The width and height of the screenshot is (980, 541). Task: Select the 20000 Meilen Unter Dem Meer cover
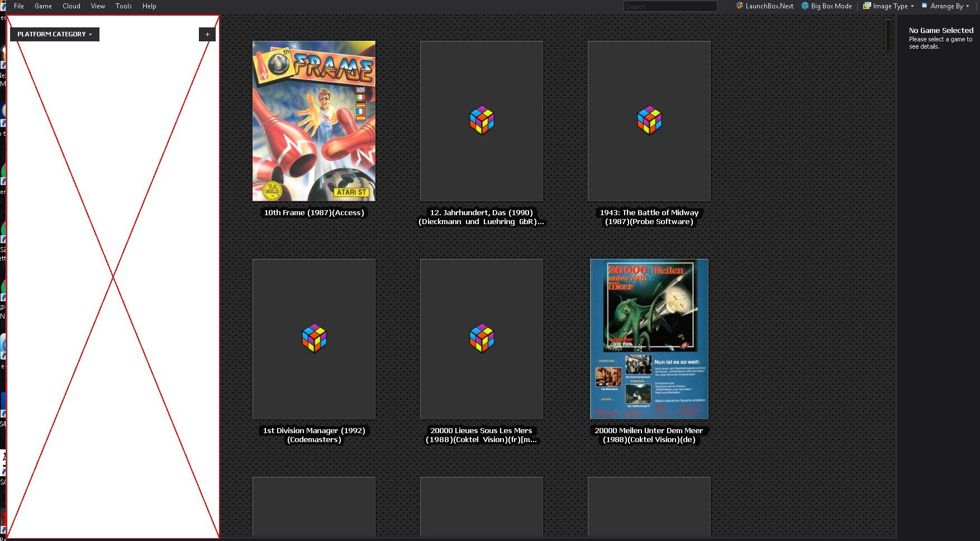point(649,339)
